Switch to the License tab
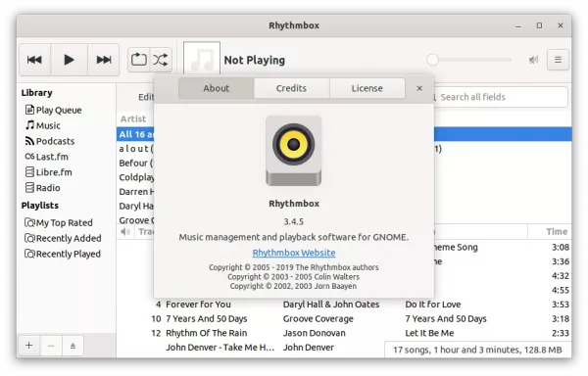 [367, 88]
